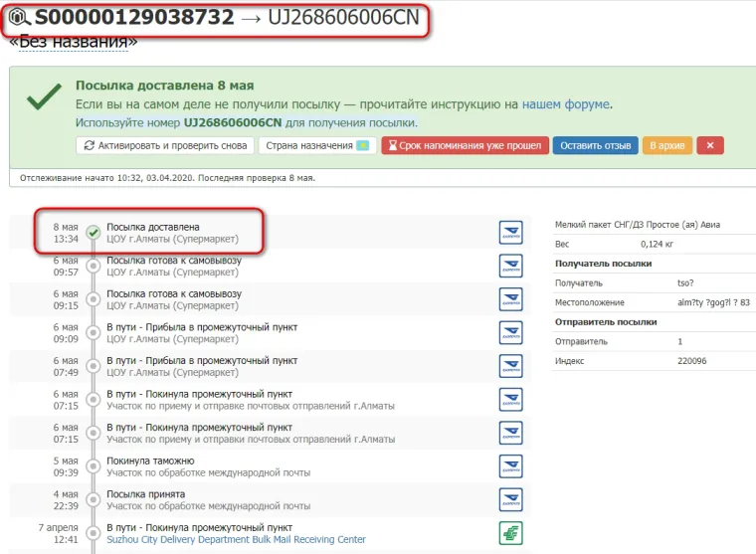Click Kazpost icon on the 6 мая 09:57 row
Viewport: 756px width, 554px height.
click(510, 267)
